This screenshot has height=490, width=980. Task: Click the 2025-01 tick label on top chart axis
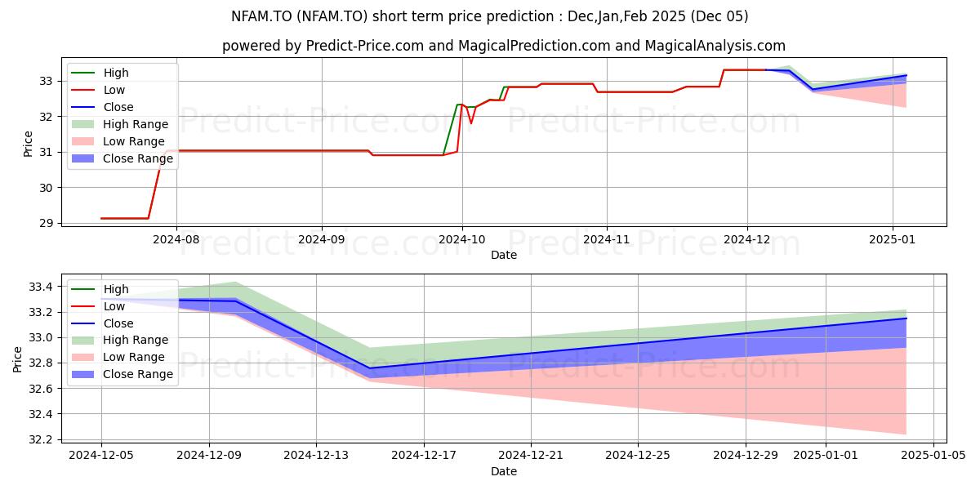click(892, 241)
